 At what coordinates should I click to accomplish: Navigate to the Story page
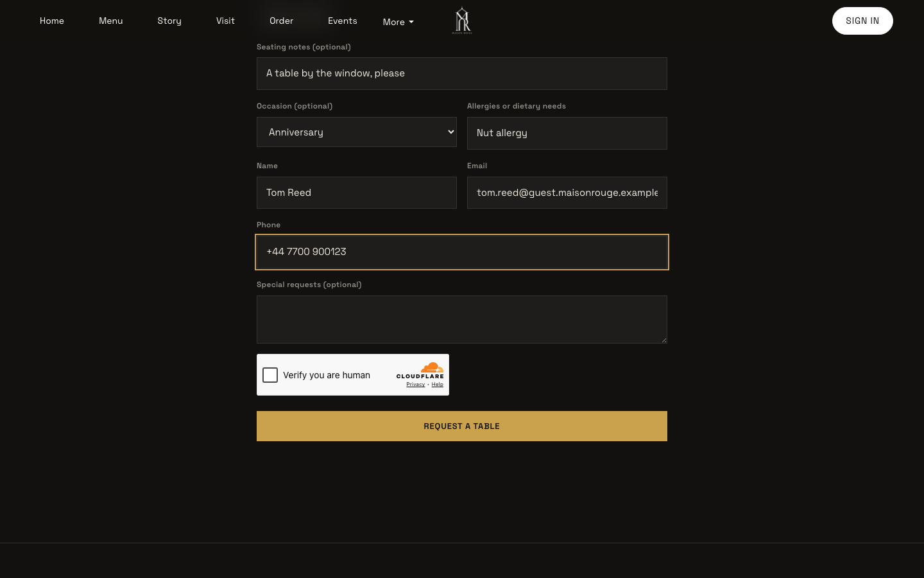[169, 21]
